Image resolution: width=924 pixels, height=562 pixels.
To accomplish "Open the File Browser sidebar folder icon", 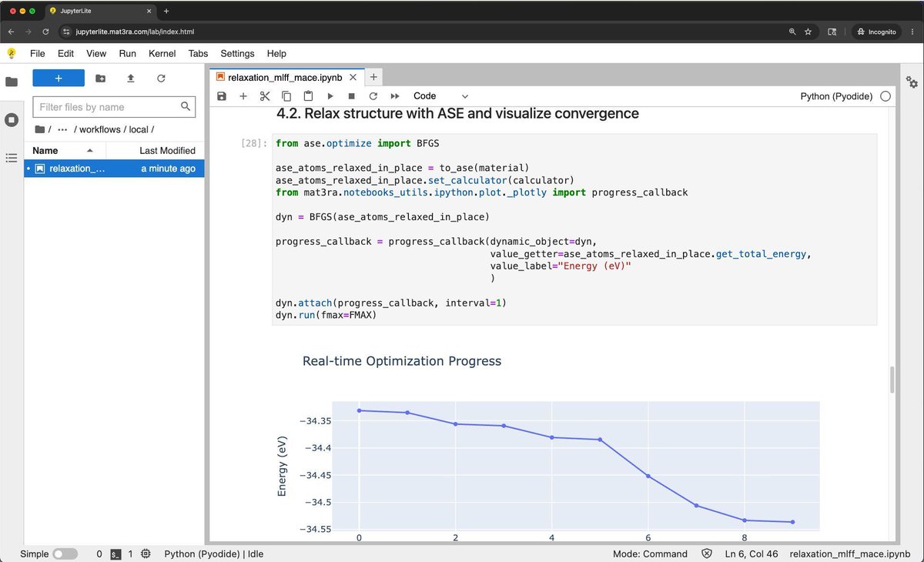I will click(12, 82).
